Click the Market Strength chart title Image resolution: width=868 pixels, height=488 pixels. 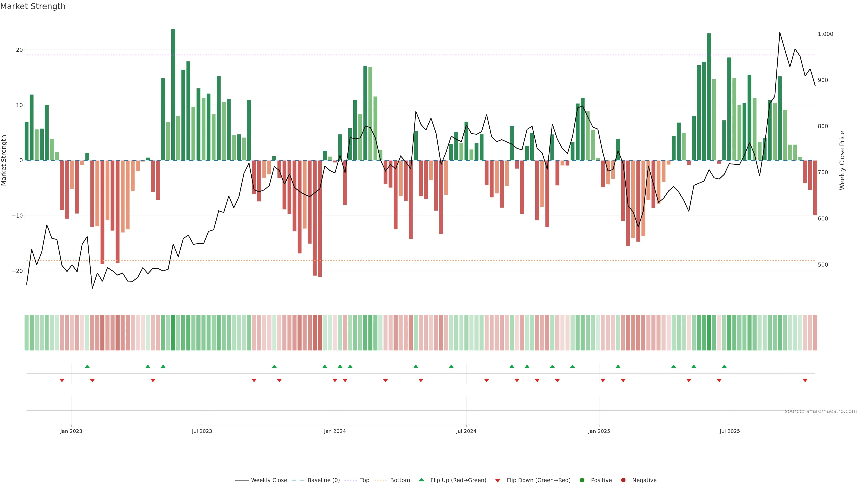[x=33, y=6]
